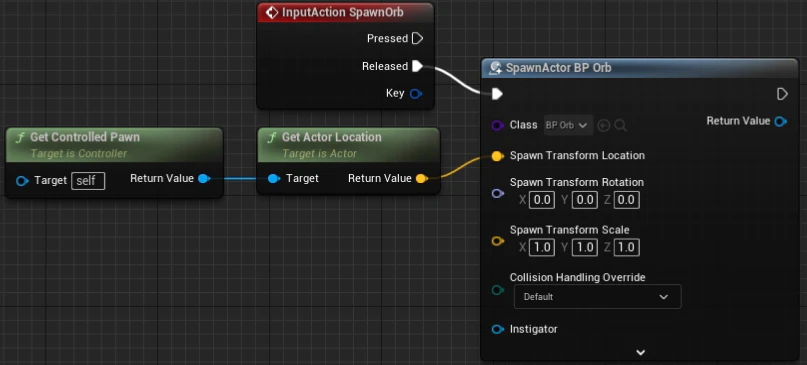Select the InputAction SpawnOrb node title
The height and width of the screenshot is (365, 807).
click(342, 12)
